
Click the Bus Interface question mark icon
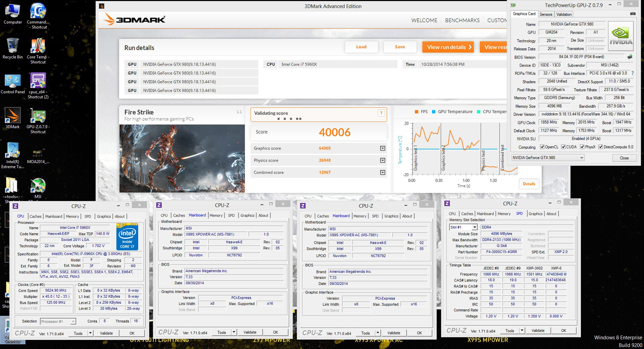[633, 73]
